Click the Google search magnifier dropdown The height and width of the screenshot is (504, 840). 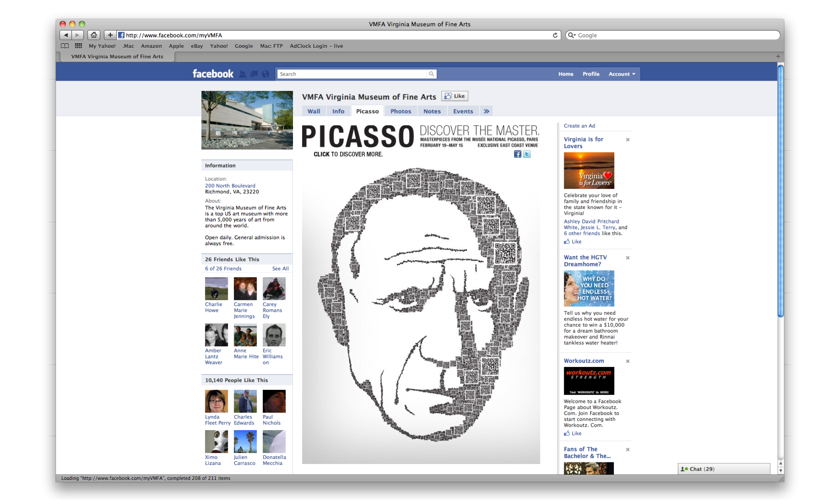pos(572,35)
